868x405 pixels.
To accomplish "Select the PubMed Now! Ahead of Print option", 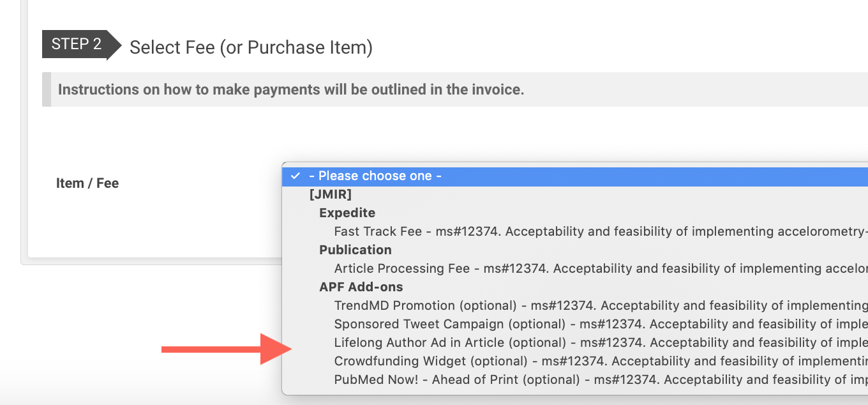I will pos(574,379).
